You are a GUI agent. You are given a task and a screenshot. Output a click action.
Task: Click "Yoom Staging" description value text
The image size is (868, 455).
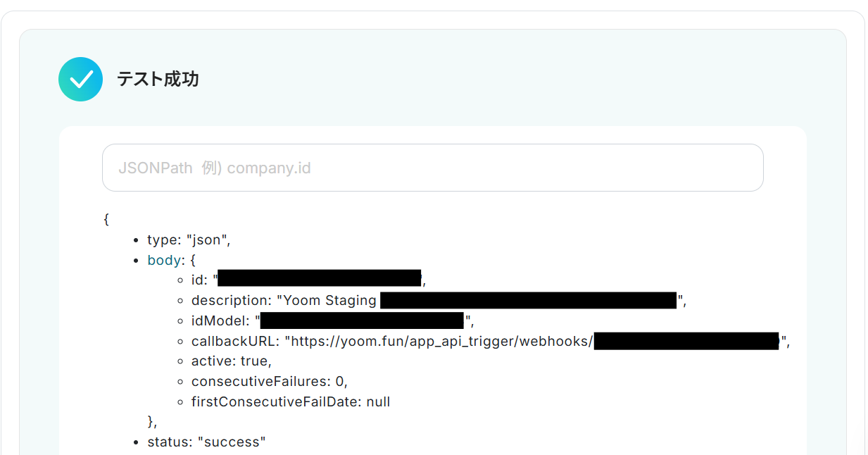(x=329, y=301)
